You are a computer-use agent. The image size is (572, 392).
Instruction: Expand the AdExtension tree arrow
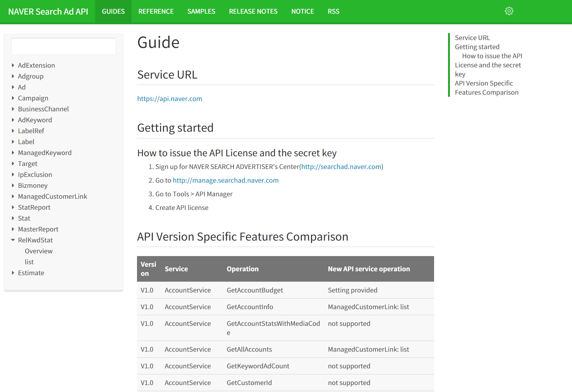(x=13, y=65)
